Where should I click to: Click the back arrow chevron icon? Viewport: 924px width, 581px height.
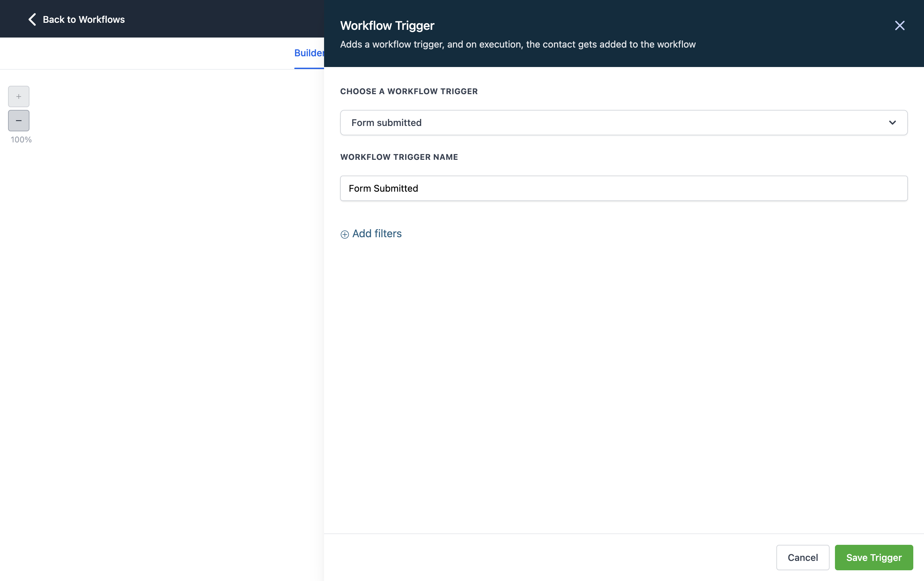(32, 19)
